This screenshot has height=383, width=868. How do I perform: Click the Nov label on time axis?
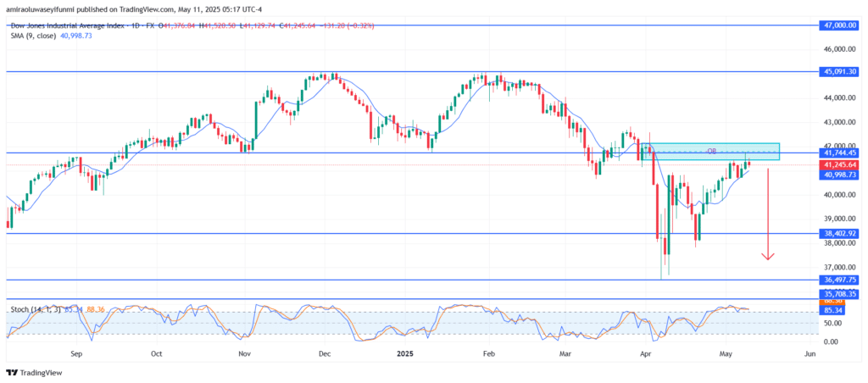click(243, 353)
